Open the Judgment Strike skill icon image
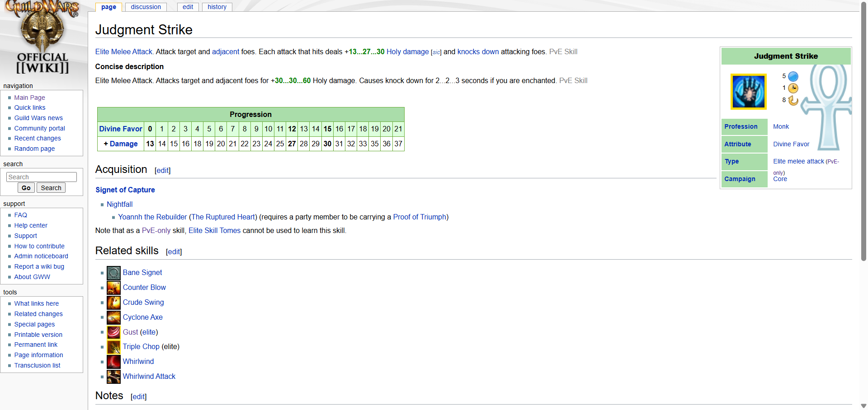This screenshot has width=868, height=410. click(x=748, y=92)
